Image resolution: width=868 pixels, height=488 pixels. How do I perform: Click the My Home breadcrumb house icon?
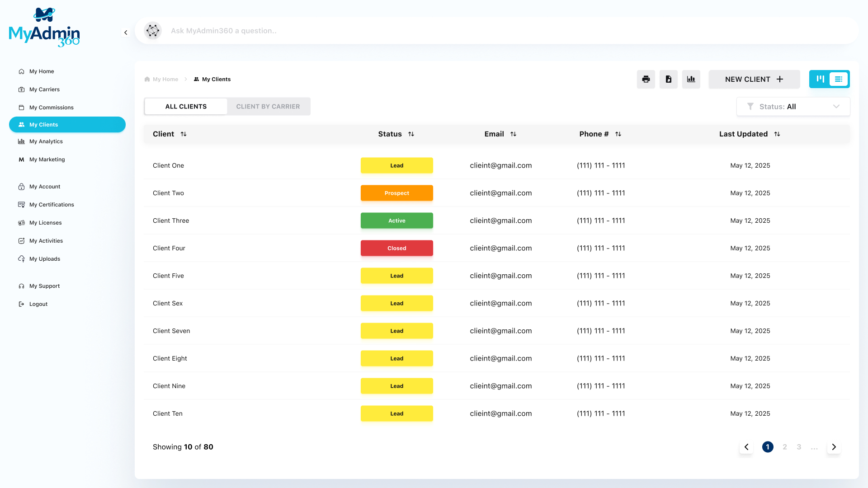pyautogui.click(x=146, y=79)
